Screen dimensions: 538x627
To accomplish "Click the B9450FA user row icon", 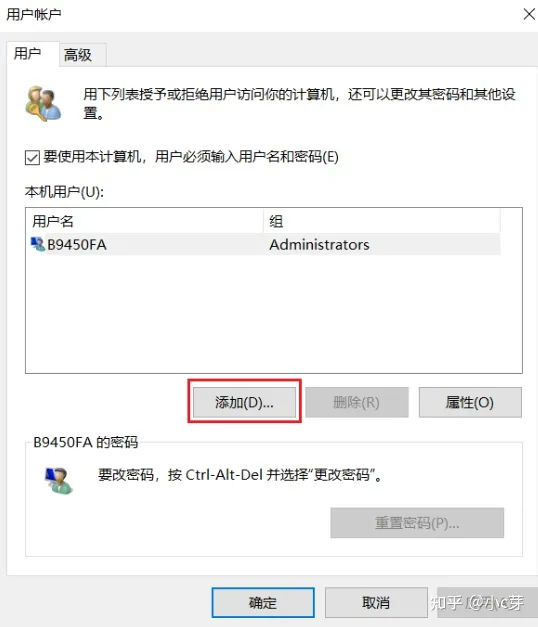I will (x=38, y=244).
